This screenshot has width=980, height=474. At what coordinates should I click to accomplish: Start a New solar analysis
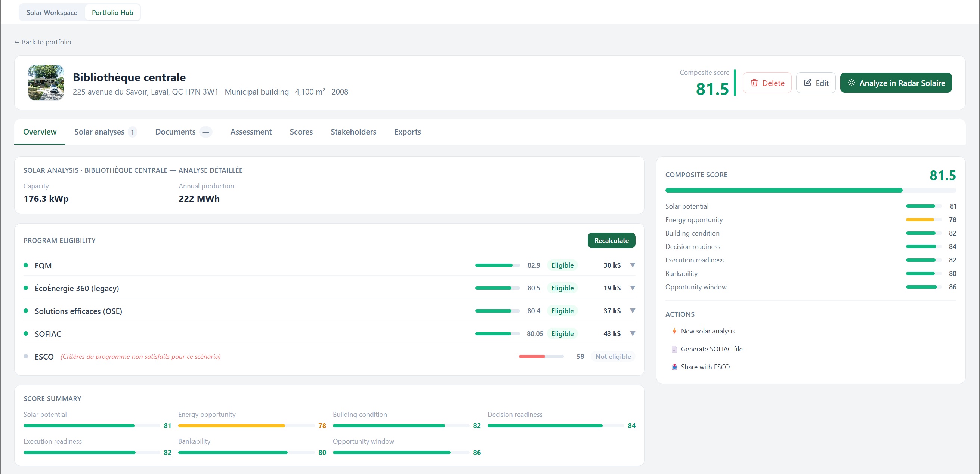tap(707, 331)
